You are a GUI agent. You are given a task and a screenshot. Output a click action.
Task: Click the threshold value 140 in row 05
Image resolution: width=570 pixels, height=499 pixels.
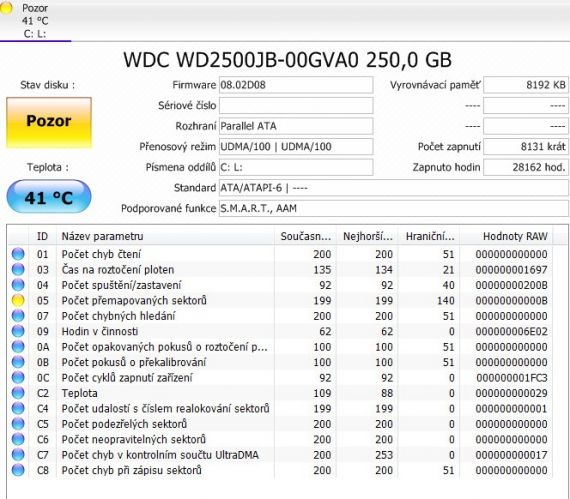(x=445, y=301)
